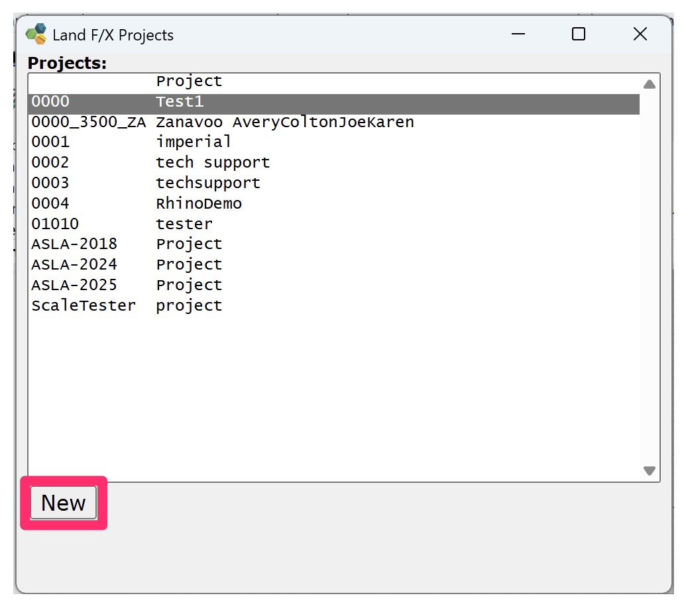The image size is (688, 616).
Task: Click the scrollbar up arrow
Action: pos(650,83)
